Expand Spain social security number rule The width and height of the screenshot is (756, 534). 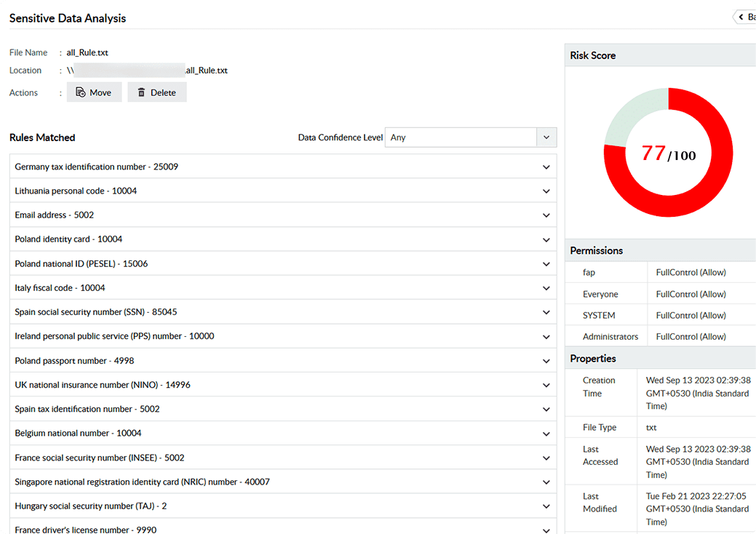click(283, 312)
